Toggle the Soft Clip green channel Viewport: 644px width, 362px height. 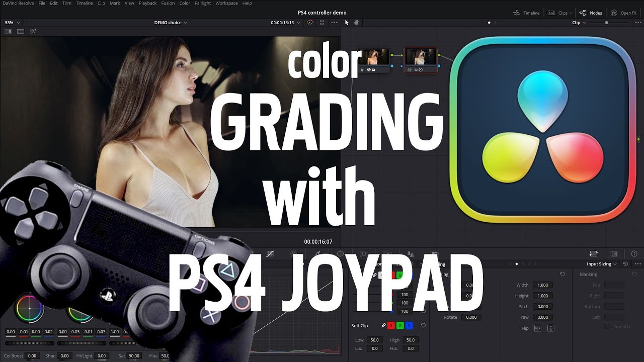[399, 326]
